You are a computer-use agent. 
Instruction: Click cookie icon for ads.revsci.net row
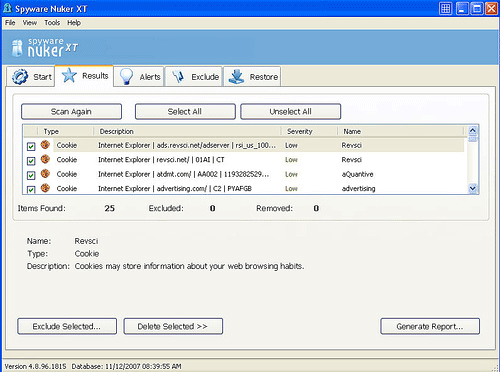(x=45, y=145)
